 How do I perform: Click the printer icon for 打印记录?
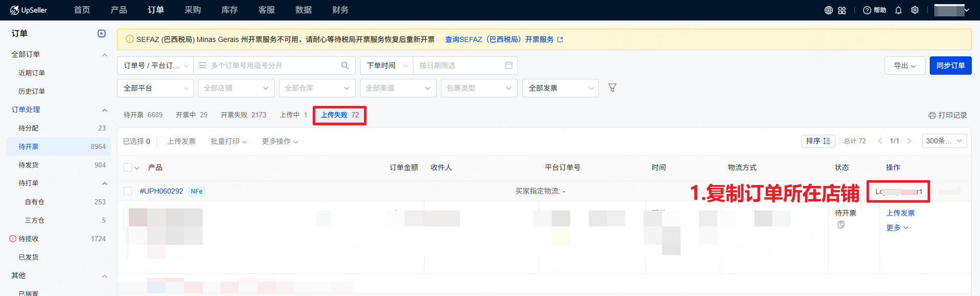[932, 116]
